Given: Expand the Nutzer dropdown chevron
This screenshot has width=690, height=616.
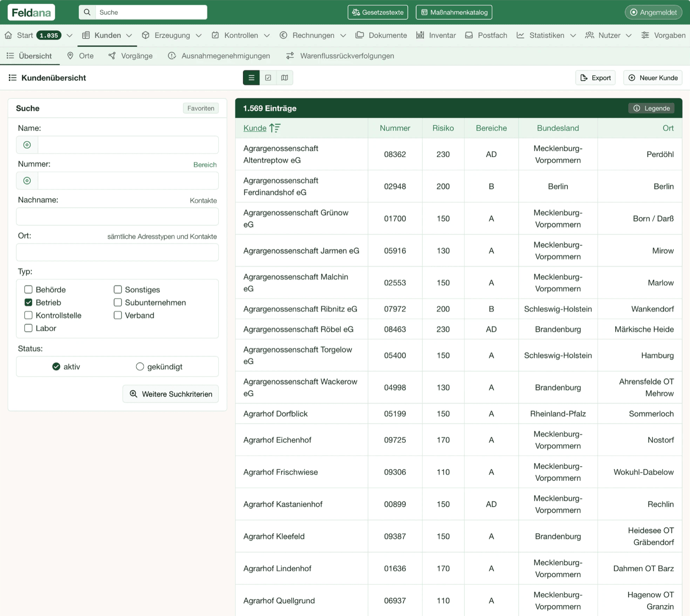Looking at the screenshot, I should click(629, 35).
